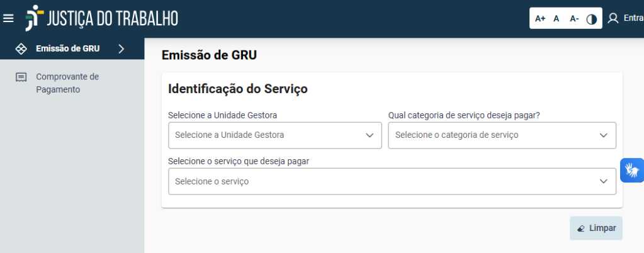The image size is (644, 253).
Task: Click the Justiça do Trabalho logo
Action: point(101,18)
